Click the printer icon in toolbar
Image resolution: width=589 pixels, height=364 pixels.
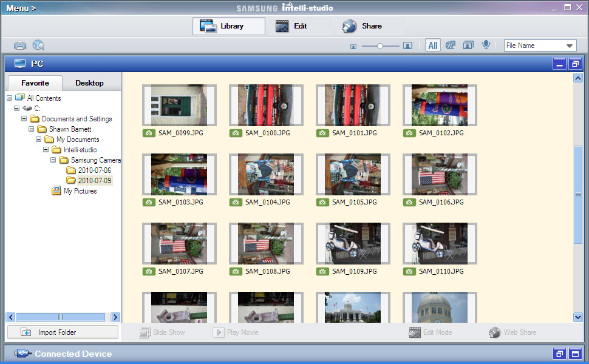[20, 45]
